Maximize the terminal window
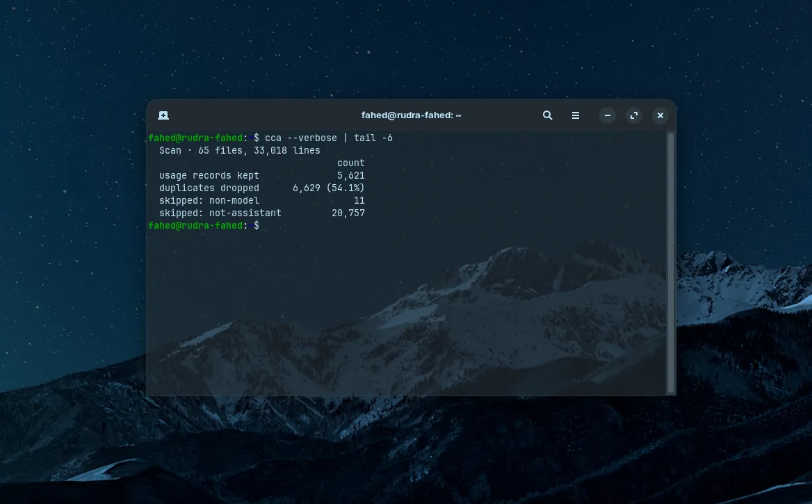This screenshot has width=812, height=504. point(634,115)
